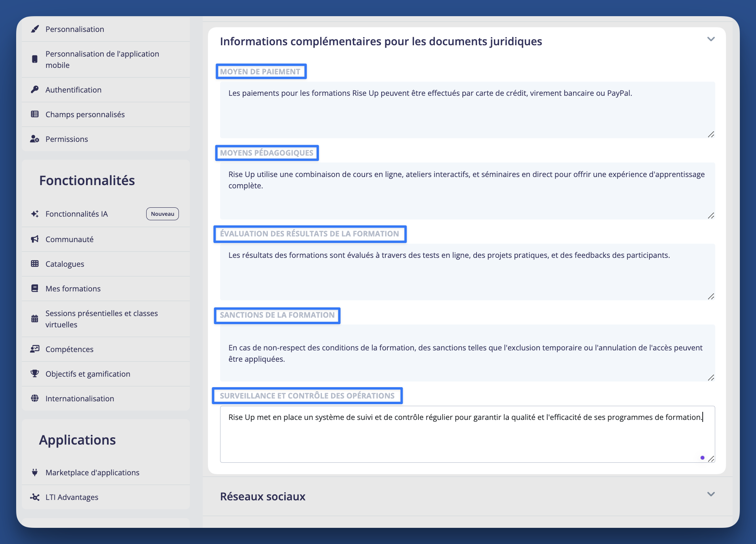Open Champs personnalisés page
Viewport: 756px width, 544px height.
(x=106, y=114)
